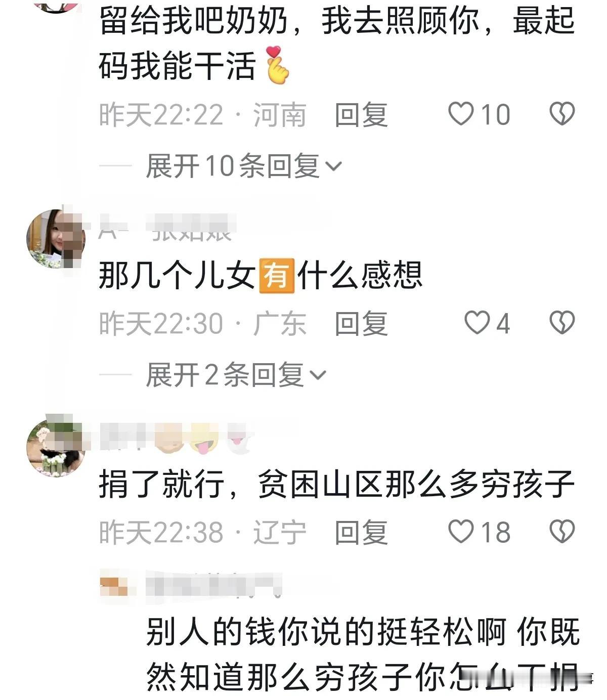The image size is (607, 700).
Task: Tap broken heart on the Liaoning comment
Action: [562, 532]
